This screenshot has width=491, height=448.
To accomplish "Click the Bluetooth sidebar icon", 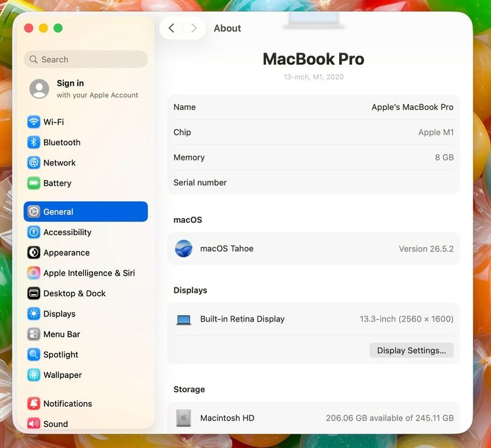I will [x=33, y=142].
